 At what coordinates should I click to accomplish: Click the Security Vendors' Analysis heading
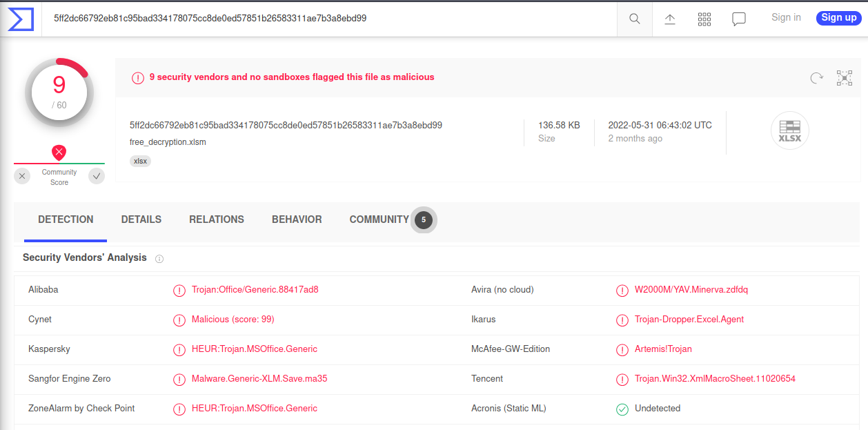click(x=85, y=257)
